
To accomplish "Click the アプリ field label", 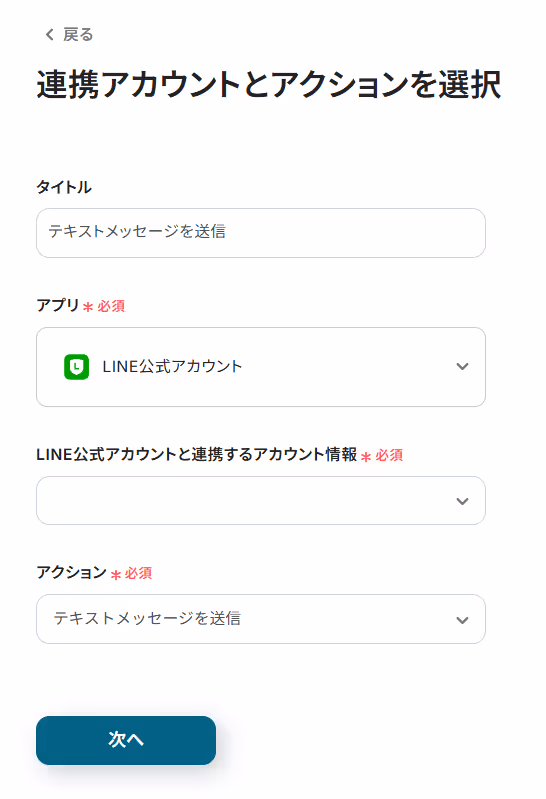I will pos(58,305).
